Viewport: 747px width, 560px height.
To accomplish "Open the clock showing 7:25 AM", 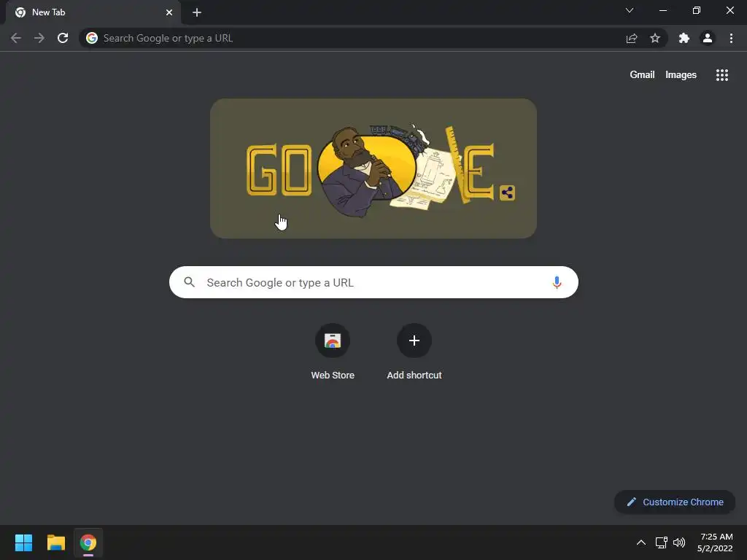I will coord(715,542).
